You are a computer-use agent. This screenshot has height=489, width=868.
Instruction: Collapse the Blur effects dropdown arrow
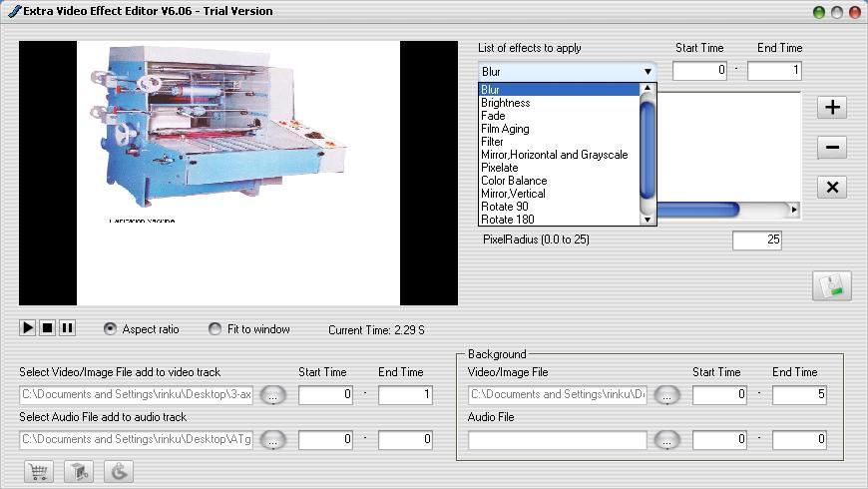pyautogui.click(x=648, y=72)
